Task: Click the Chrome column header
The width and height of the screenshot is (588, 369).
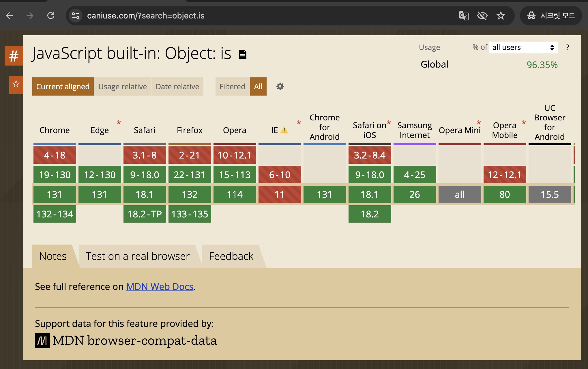Action: tap(55, 130)
